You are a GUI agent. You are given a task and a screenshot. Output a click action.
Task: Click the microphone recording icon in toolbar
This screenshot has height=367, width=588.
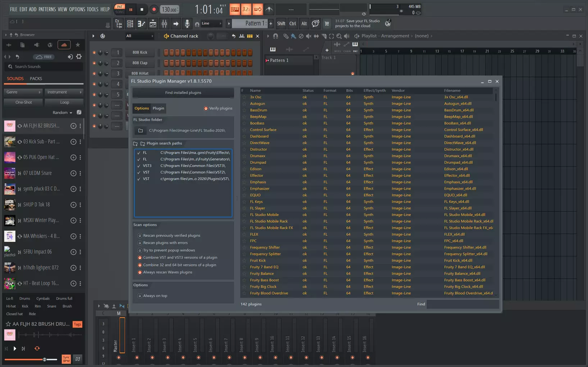[x=187, y=24]
